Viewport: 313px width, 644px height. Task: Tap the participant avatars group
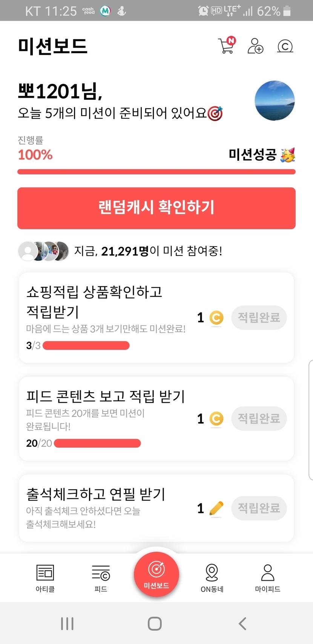(x=43, y=251)
